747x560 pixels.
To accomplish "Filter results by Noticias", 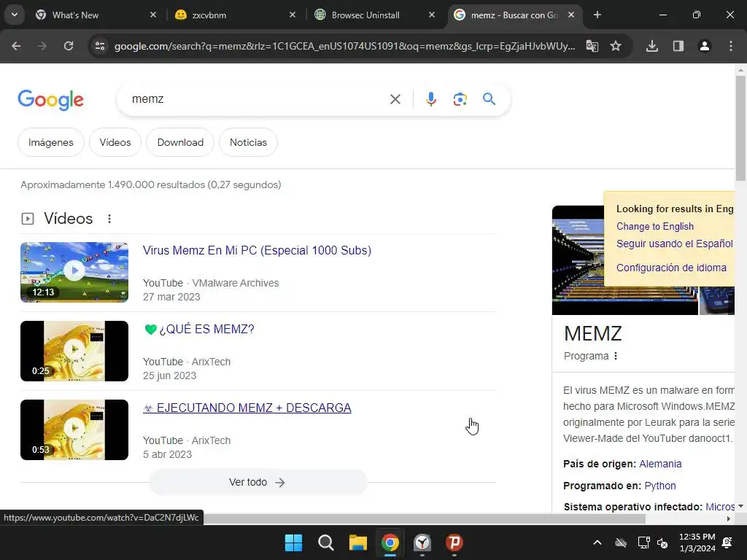I will coord(248,142).
